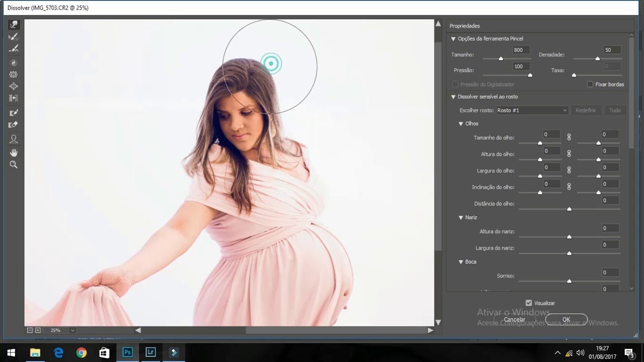Collapse Opções da ferramenta Pincel section
The height and width of the screenshot is (362, 644).
tap(453, 39)
